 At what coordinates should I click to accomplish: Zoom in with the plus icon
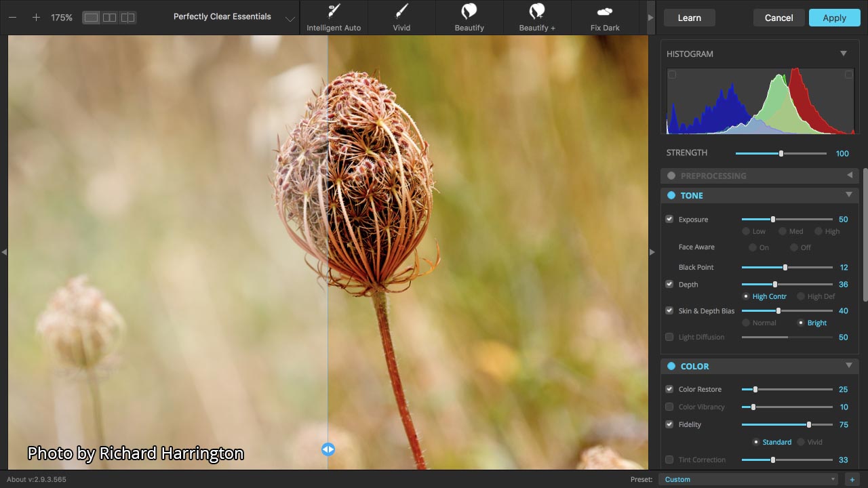(36, 18)
